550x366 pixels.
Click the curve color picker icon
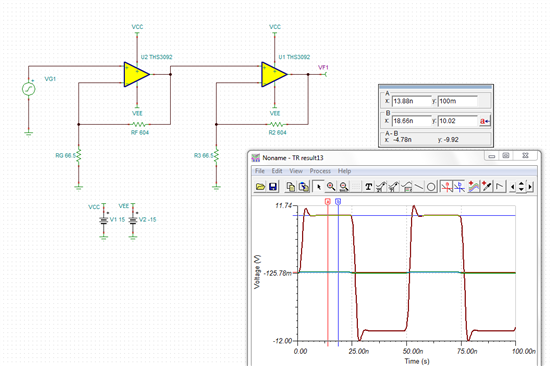pyautogui.click(x=487, y=187)
